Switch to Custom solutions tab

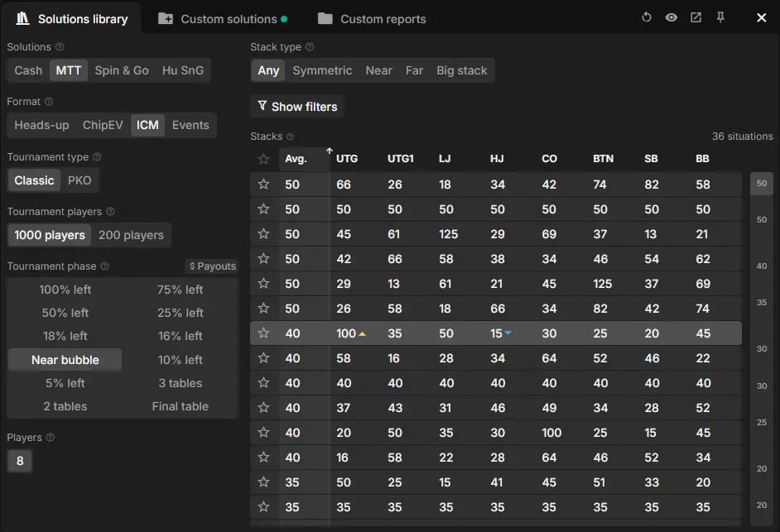(x=223, y=19)
